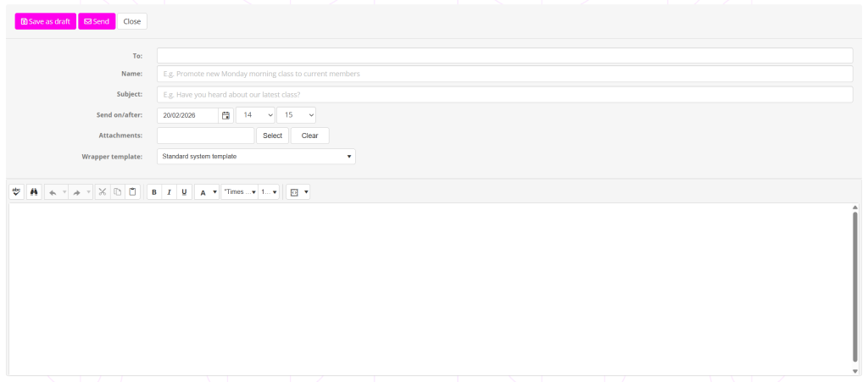The height and width of the screenshot is (382, 868).
Task: Toggle bold formatting
Action: (x=154, y=192)
